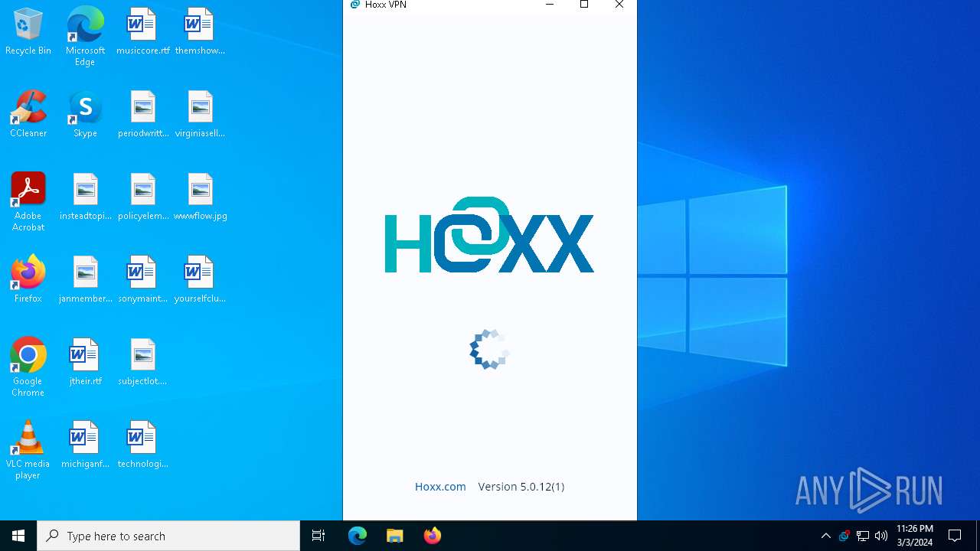Open volume control tray icon
The height and width of the screenshot is (551, 980).
tap(881, 536)
